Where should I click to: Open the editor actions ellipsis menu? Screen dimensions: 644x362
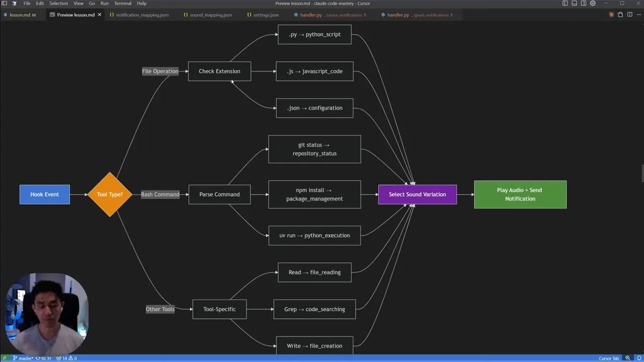pos(638,15)
